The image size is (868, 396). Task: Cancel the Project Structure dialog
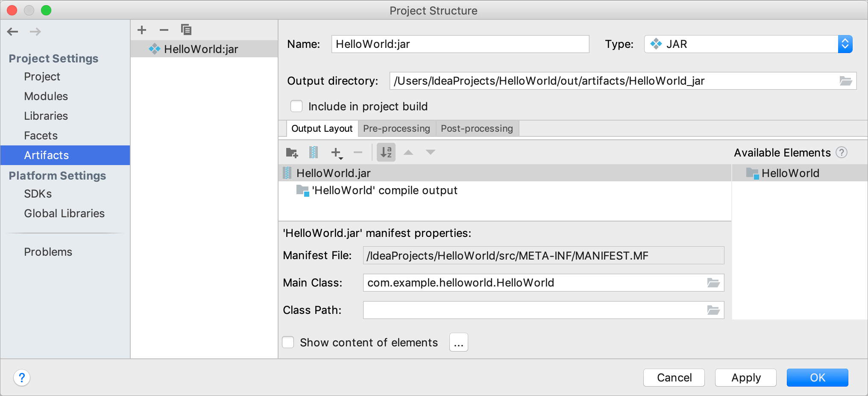(x=674, y=378)
